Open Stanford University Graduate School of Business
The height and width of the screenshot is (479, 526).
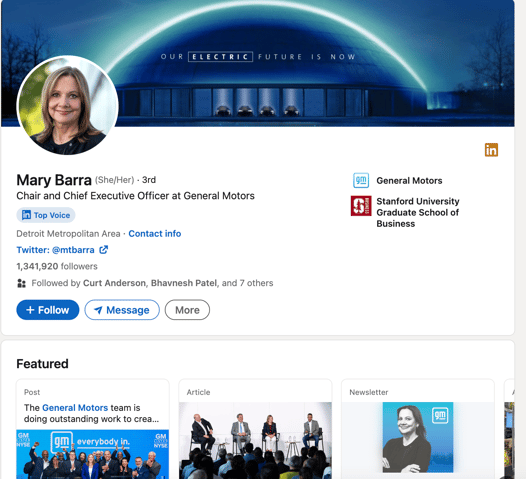(418, 212)
